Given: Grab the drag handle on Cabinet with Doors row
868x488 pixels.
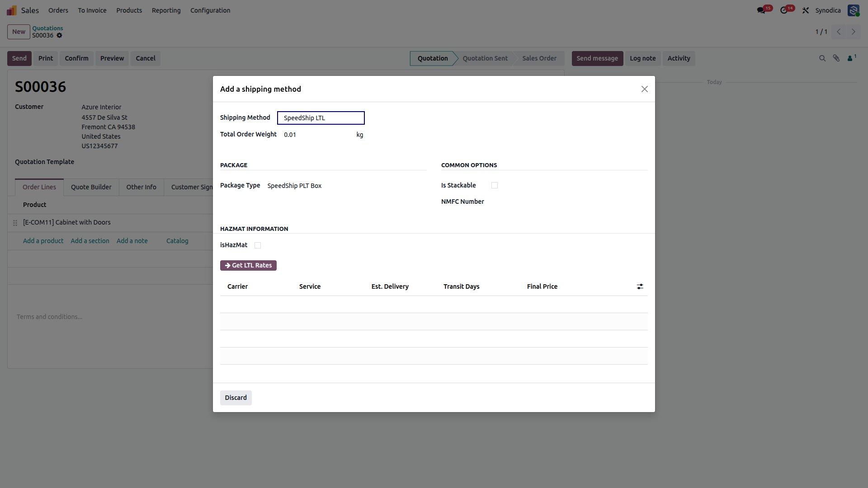Looking at the screenshot, I should pyautogui.click(x=15, y=223).
